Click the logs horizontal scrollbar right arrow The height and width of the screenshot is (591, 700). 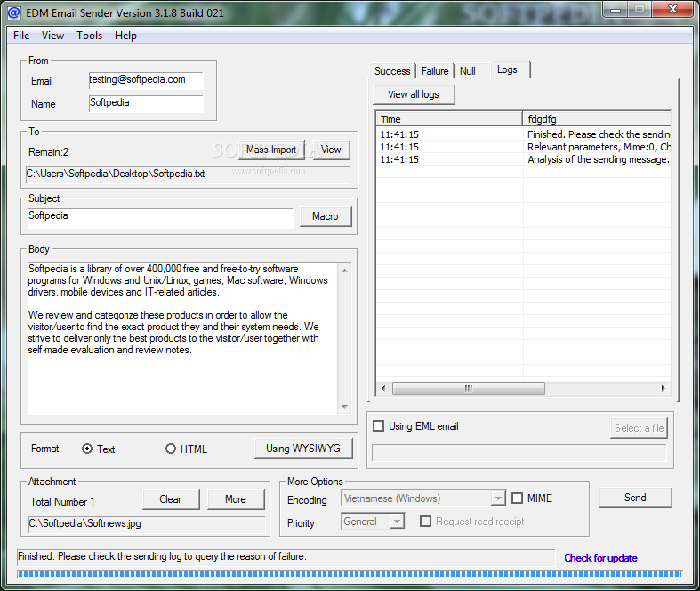(x=664, y=388)
